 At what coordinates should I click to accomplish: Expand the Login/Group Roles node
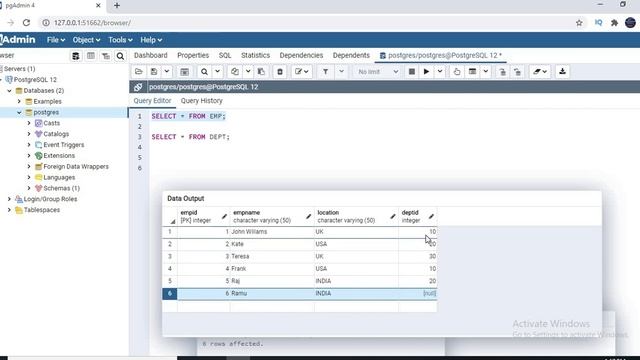[9, 199]
